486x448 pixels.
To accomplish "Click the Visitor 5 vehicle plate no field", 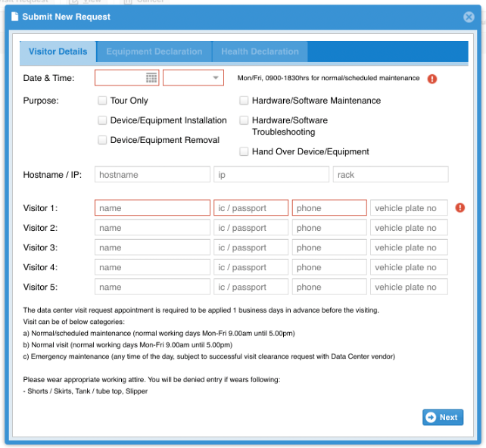I will pos(409,287).
